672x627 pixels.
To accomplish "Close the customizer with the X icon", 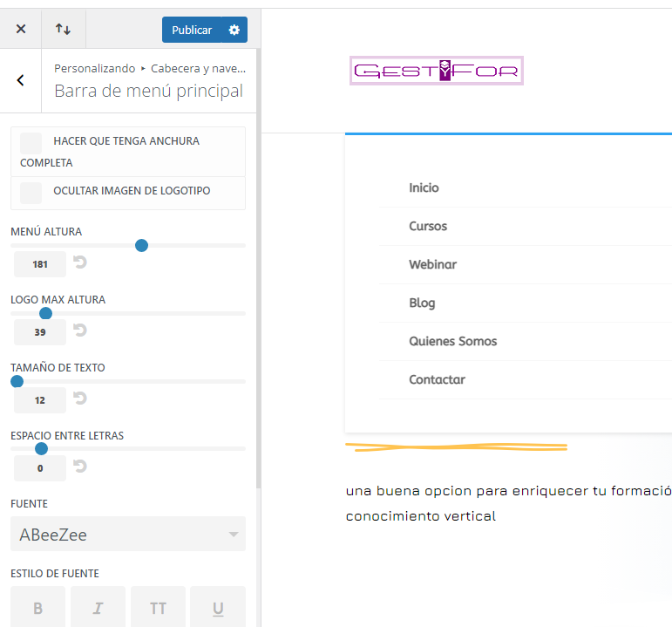I will pyautogui.click(x=21, y=29).
